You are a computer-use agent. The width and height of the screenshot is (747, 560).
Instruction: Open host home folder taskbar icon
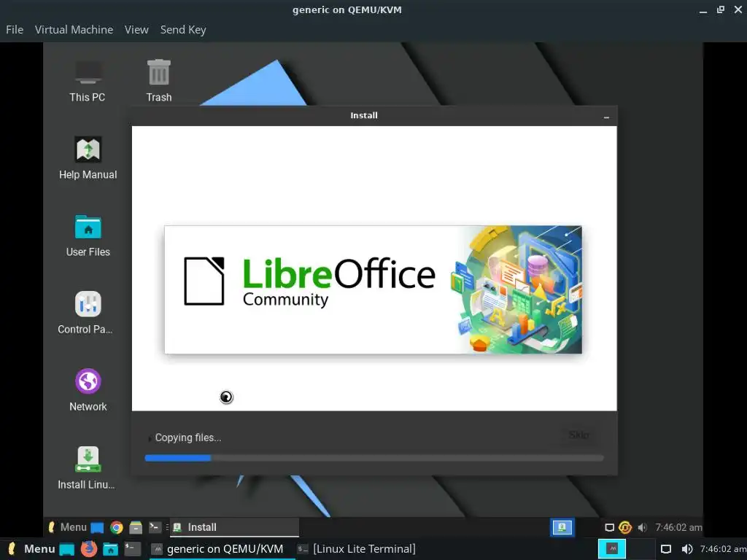[x=111, y=550]
